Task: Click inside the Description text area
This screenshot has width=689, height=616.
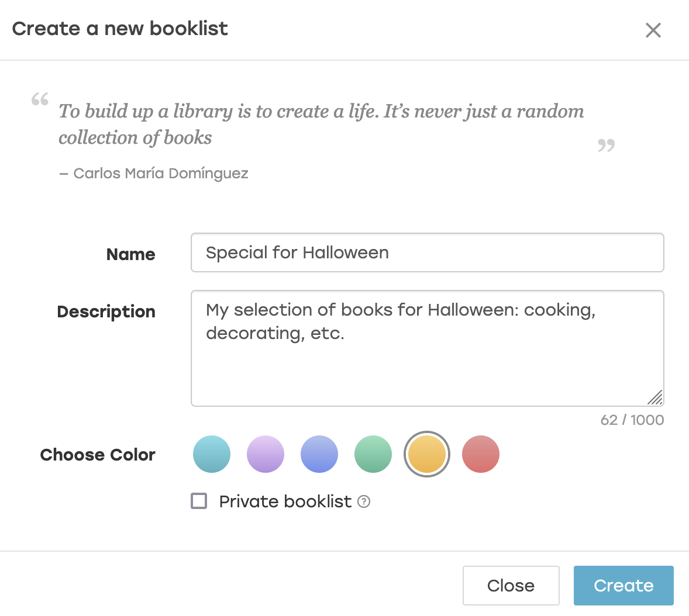Action: (x=427, y=348)
